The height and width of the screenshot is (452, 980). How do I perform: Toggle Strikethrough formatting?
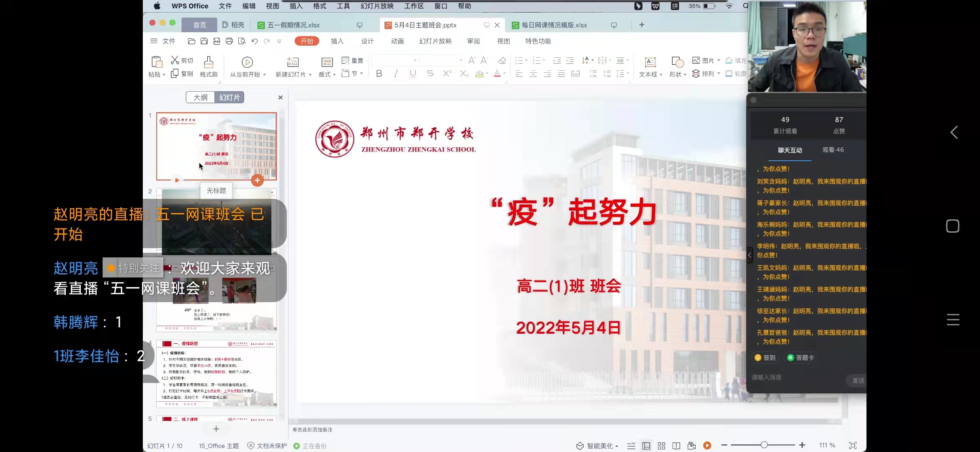point(430,74)
